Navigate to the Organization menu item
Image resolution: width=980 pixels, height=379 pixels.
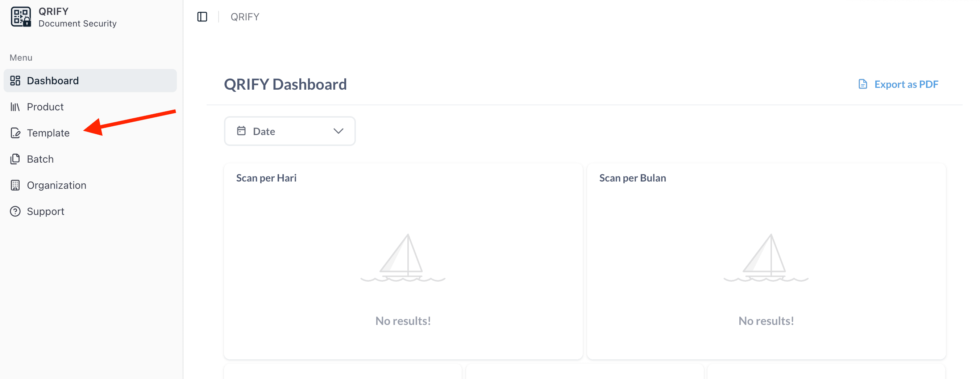coord(56,185)
